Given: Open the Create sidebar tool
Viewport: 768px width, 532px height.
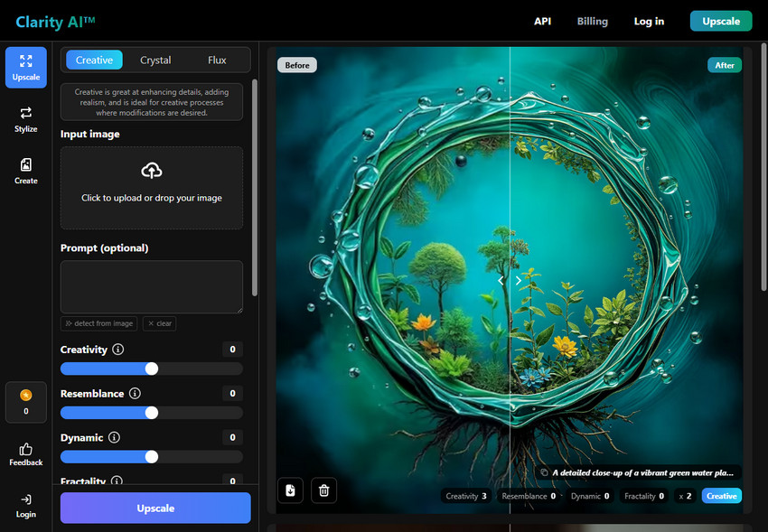Looking at the screenshot, I should [x=26, y=171].
